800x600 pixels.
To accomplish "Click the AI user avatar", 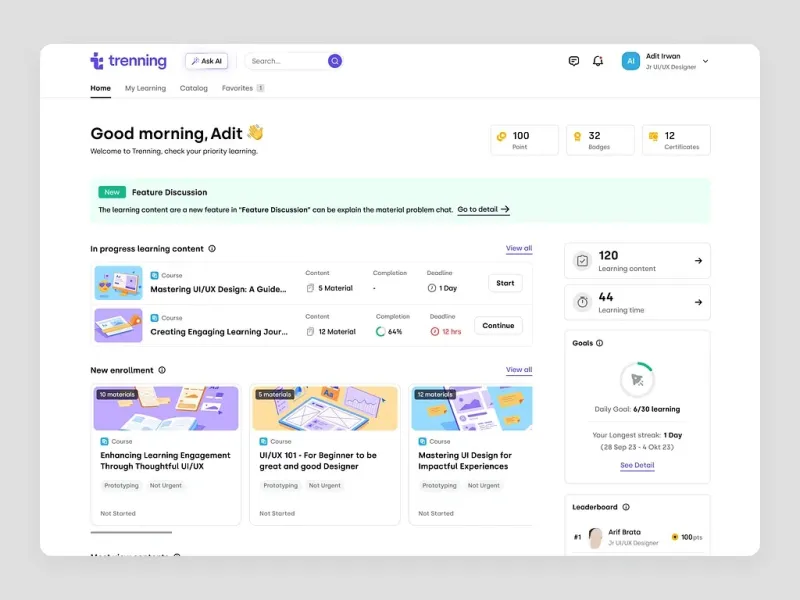I will (631, 61).
